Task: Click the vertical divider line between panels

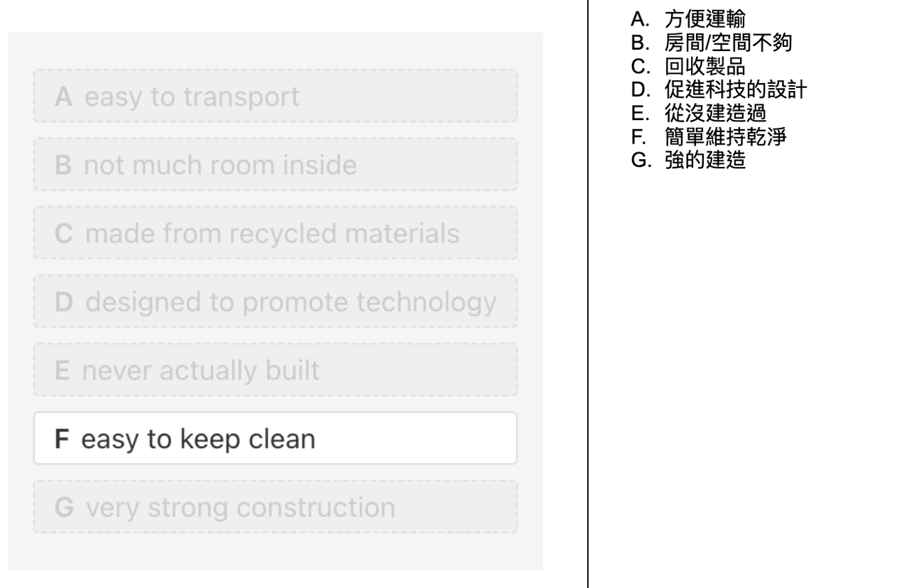Action: [588, 294]
